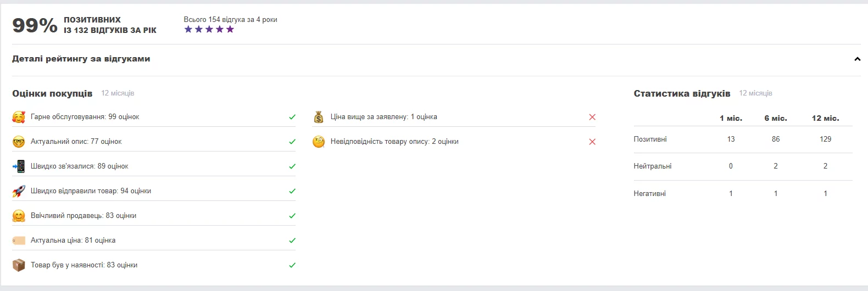Viewport: 868px width, 291px height.
Task: Click the five-star rating display
Action: (x=209, y=29)
